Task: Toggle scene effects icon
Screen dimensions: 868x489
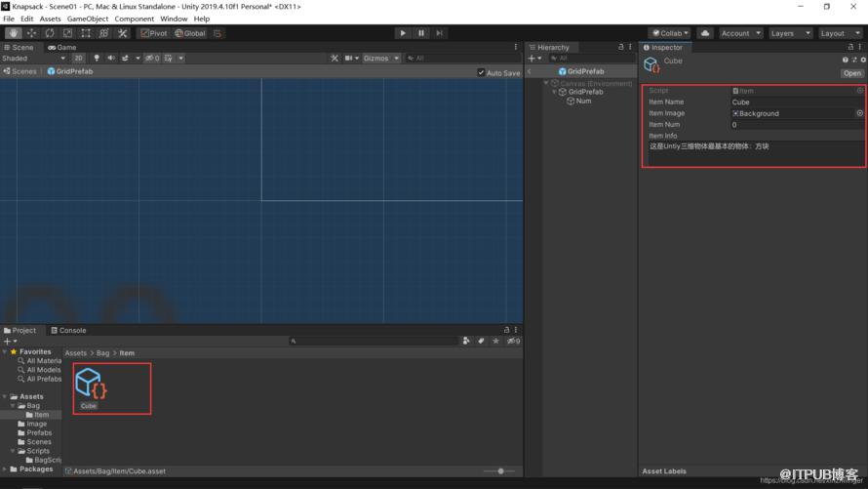Action: coord(125,59)
